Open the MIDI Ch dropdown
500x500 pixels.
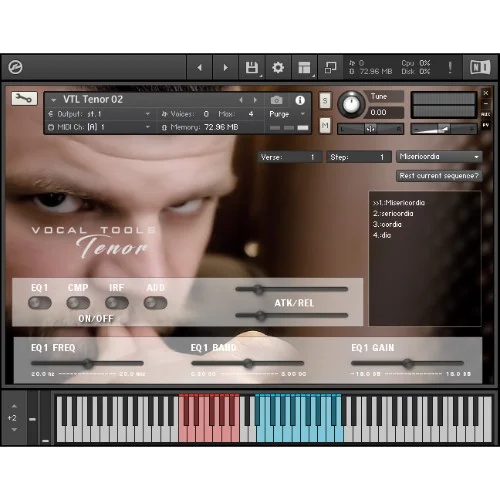click(x=99, y=127)
